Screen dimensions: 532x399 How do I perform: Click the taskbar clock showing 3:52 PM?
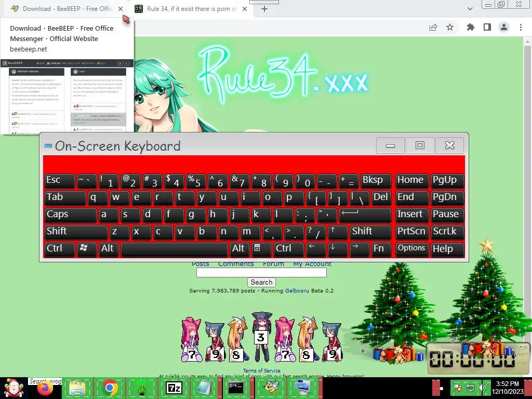pyautogui.click(x=508, y=388)
